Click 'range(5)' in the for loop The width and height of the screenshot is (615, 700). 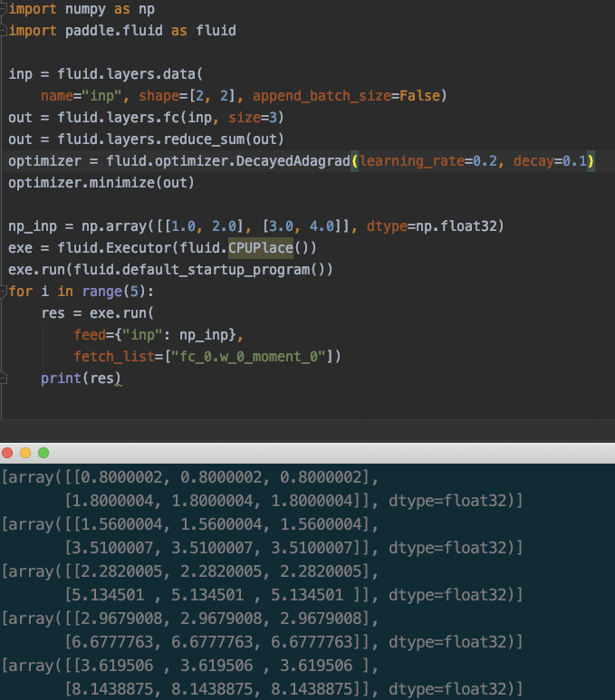click(x=114, y=292)
